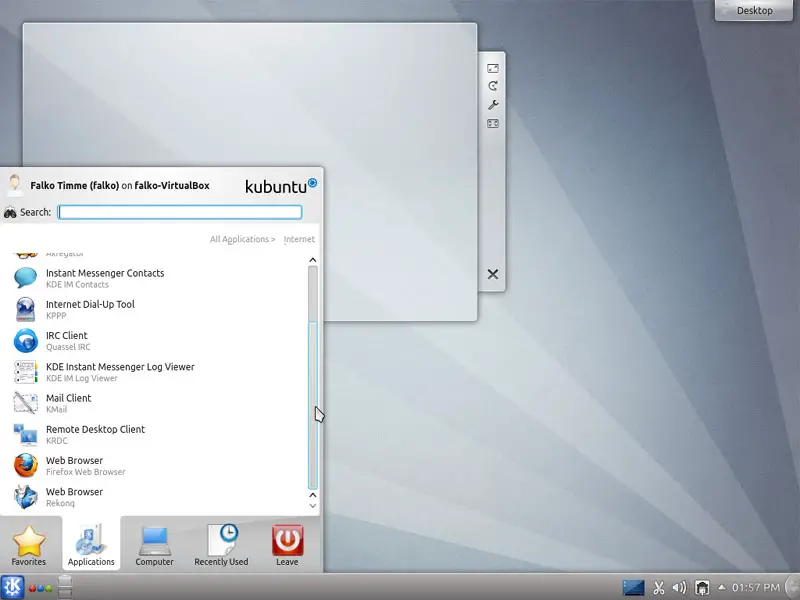The width and height of the screenshot is (800, 600).
Task: Launch the Firefox Web Browser icon
Action: [x=26, y=466]
